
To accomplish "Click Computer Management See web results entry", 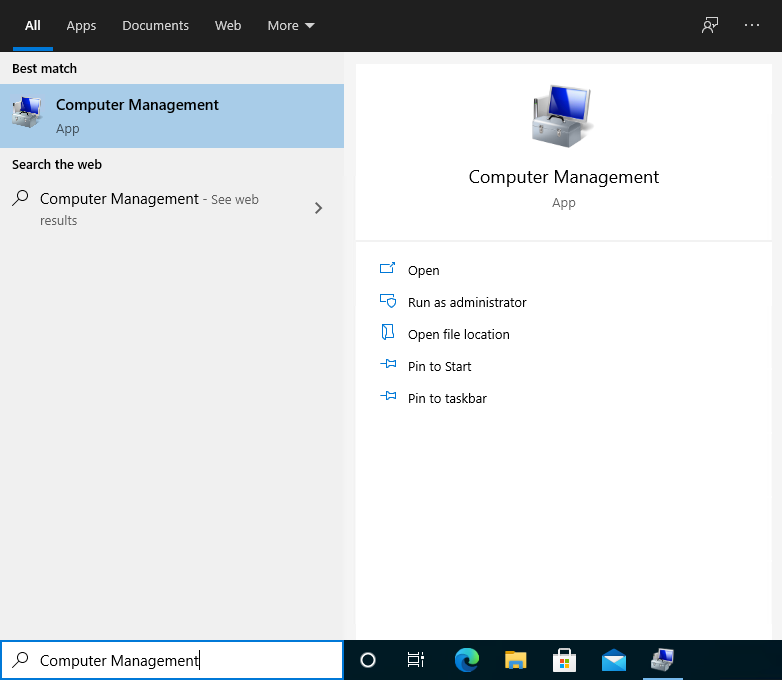I will [172, 209].
